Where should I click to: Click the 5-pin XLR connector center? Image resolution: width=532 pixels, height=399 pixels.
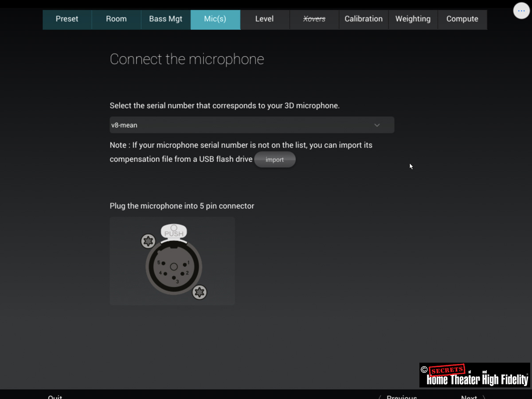click(x=174, y=267)
